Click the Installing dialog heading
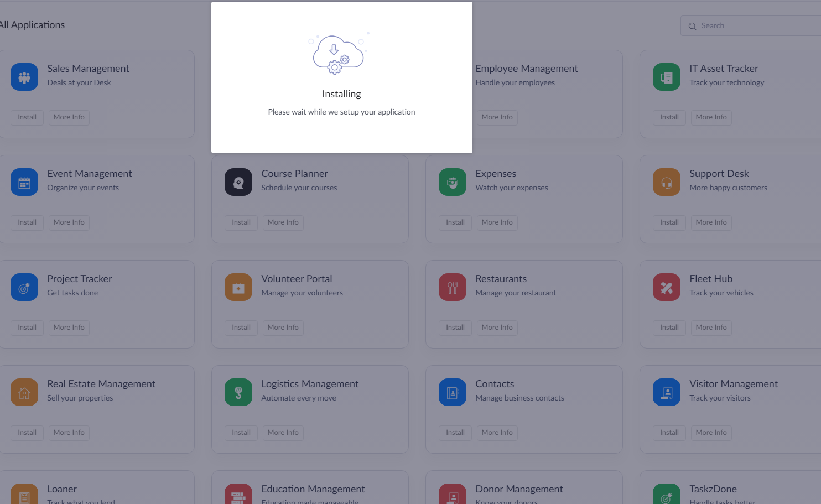Image resolution: width=821 pixels, height=504 pixels. click(341, 94)
